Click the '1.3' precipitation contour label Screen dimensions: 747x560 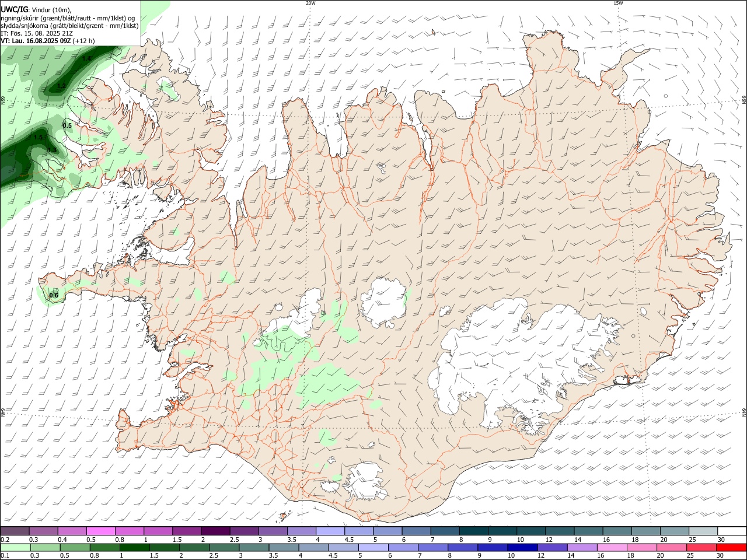52,150
